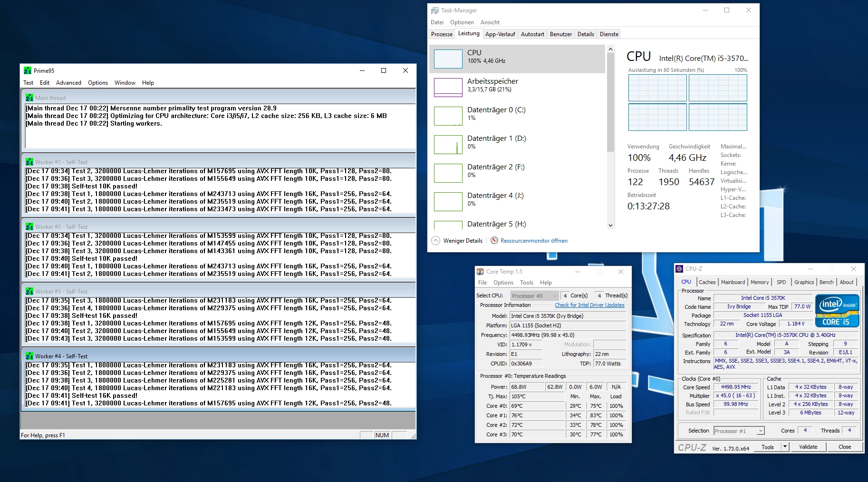Select the CPU performance graph thumbnail
This screenshot has width=868, height=482.
[448, 59]
